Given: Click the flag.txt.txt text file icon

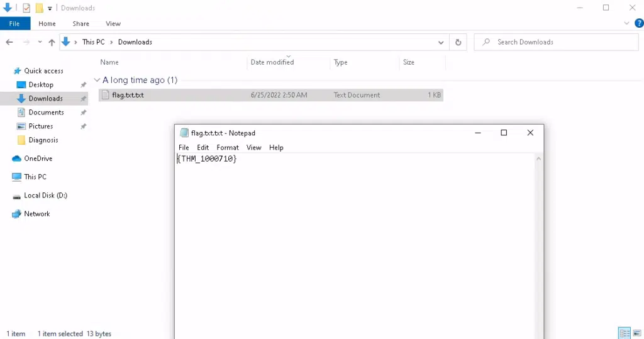Looking at the screenshot, I should [x=105, y=95].
